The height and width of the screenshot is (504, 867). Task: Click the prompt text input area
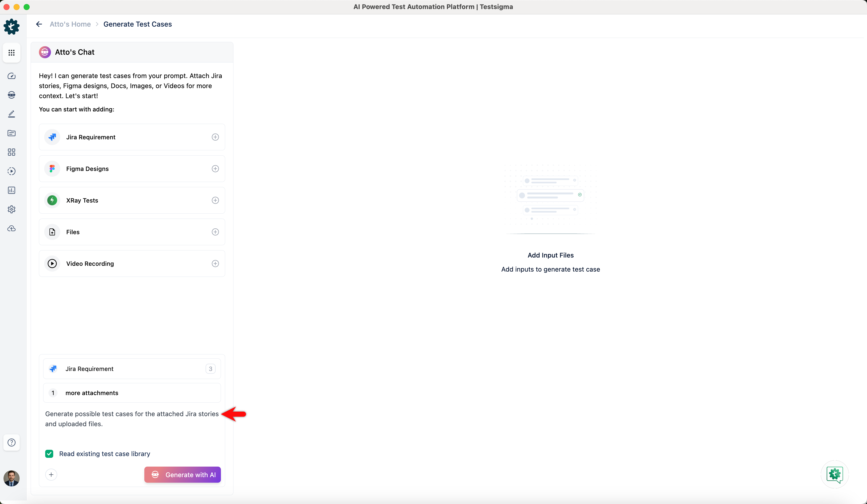click(132, 419)
